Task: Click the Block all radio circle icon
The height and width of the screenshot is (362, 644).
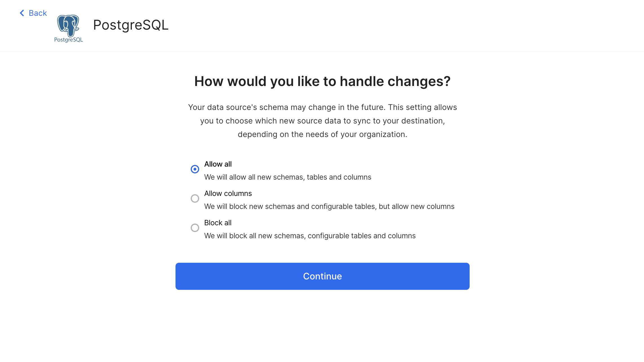Action: 195,228
